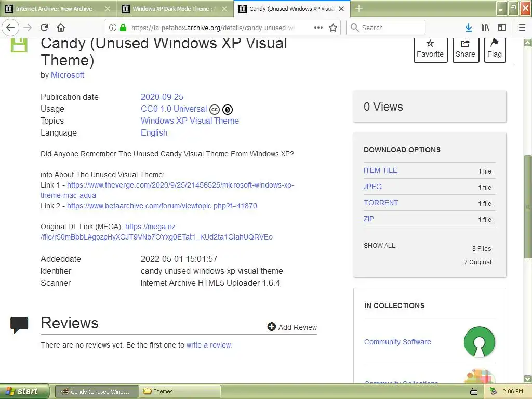Image resolution: width=532 pixels, height=399 pixels.
Task: Click the keyboard icon in system tray
Action: (474, 392)
